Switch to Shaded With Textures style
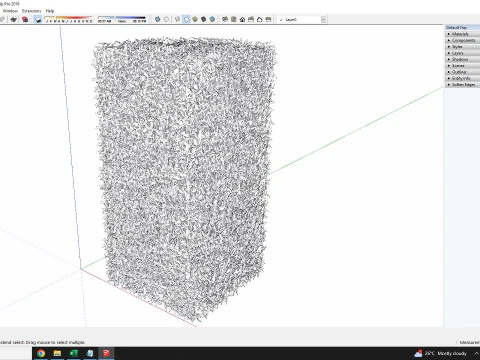480x360 pixels. point(204,19)
